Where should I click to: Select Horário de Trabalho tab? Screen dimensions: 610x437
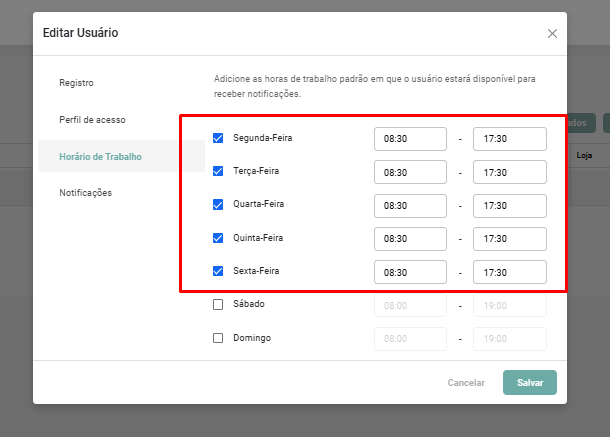[x=99, y=156]
